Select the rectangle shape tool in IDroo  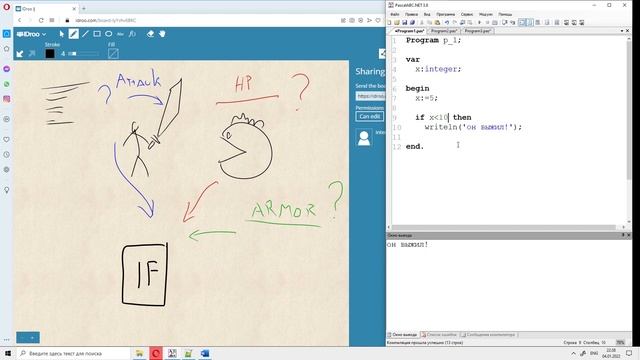pos(97,34)
